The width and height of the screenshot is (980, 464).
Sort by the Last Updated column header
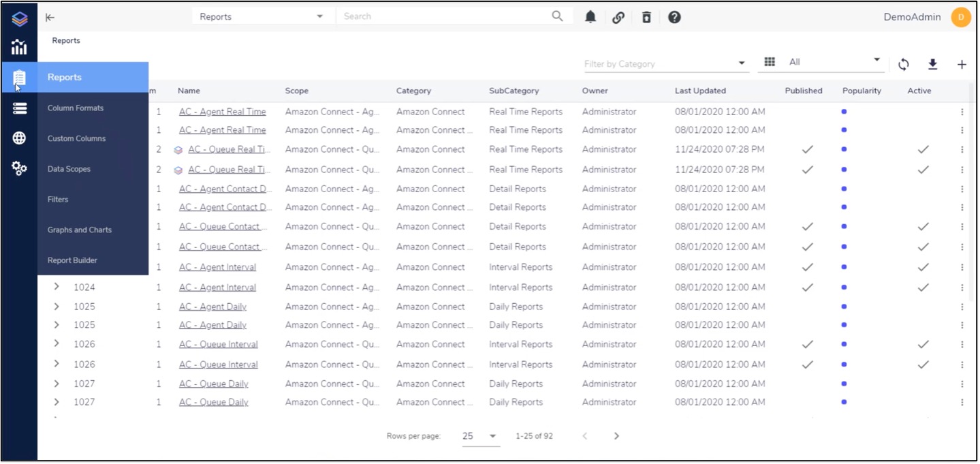[x=700, y=91]
